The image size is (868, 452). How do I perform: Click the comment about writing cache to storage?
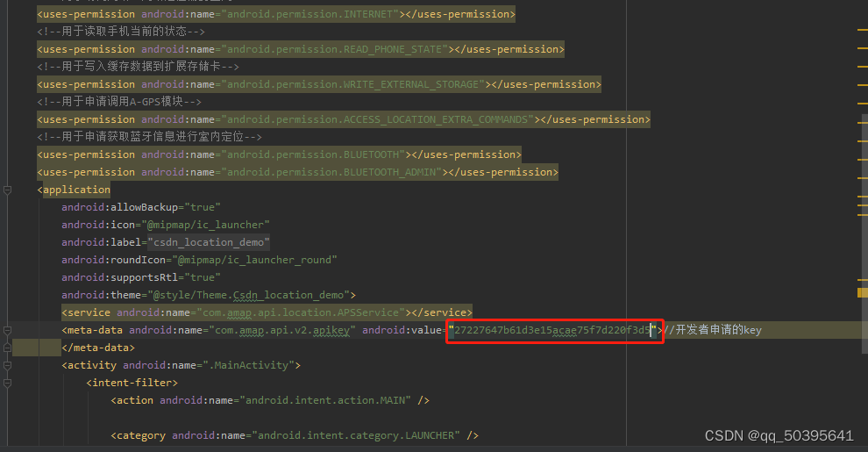[x=138, y=67]
